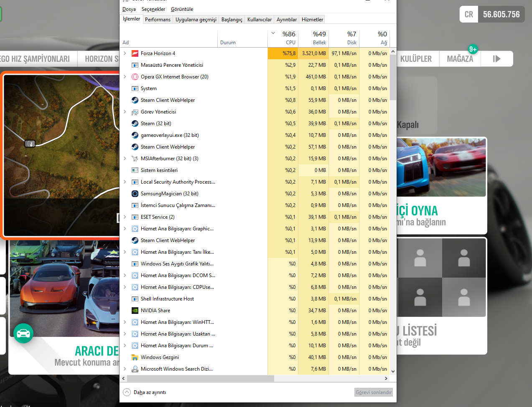The width and height of the screenshot is (532, 407).
Task: Click the Local Security Authority Process icon
Action: (x=135, y=182)
